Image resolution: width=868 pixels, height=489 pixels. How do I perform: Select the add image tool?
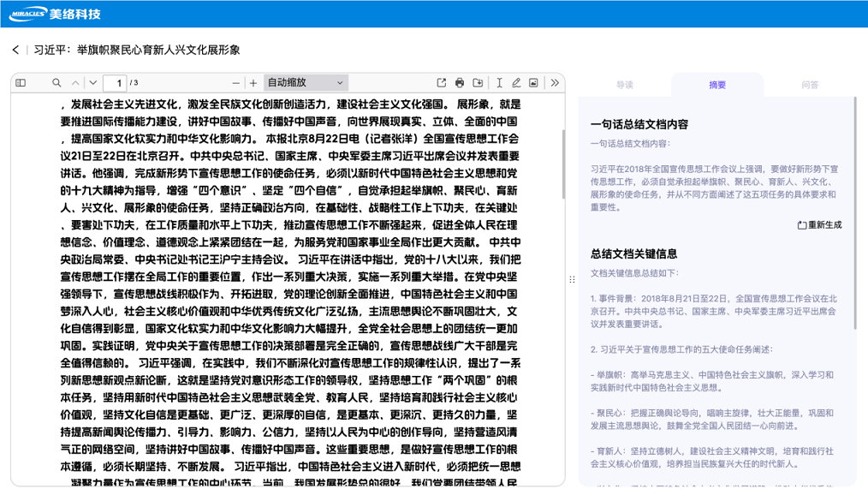[533, 83]
